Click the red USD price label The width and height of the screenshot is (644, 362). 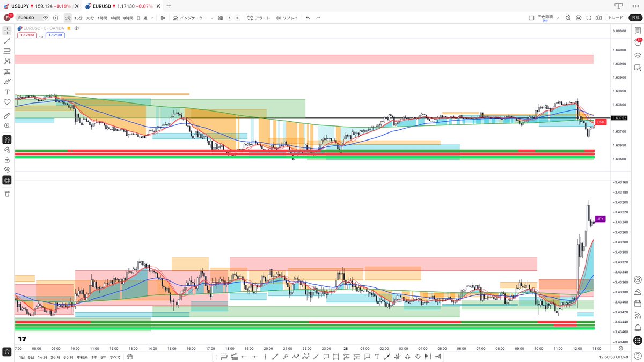[601, 122]
